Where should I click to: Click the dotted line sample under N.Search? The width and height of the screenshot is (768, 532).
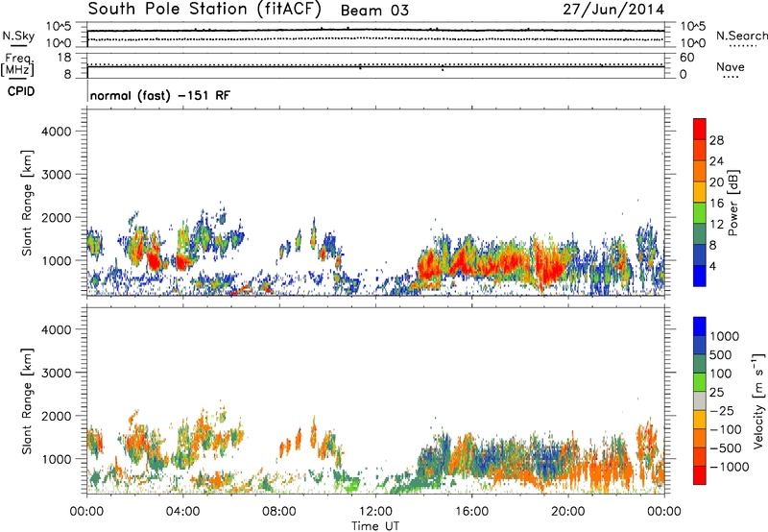pyautogui.click(x=742, y=46)
